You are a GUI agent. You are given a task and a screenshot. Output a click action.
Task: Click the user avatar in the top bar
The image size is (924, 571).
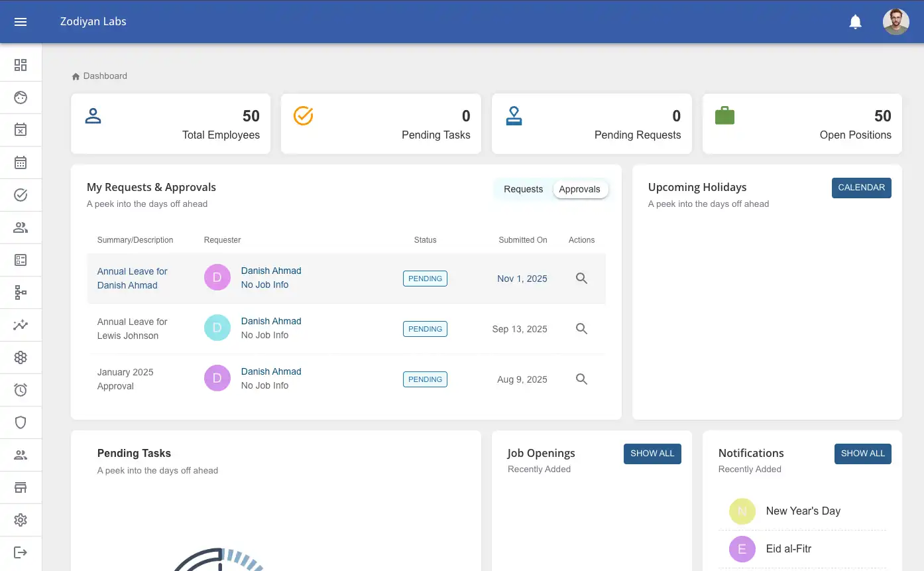[895, 21]
